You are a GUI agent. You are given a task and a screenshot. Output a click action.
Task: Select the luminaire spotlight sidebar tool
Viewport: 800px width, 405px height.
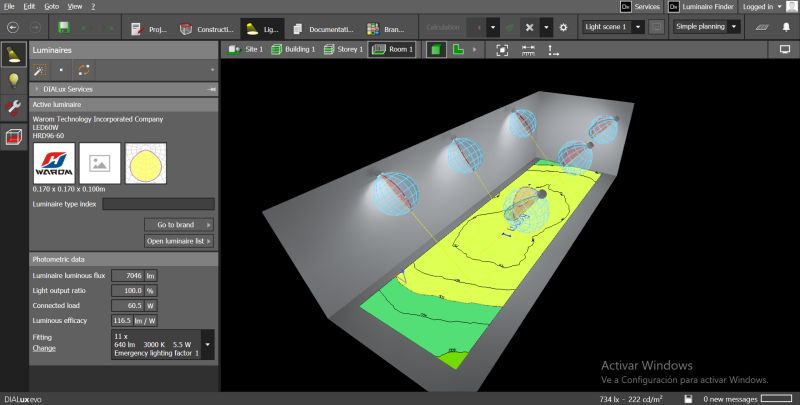tap(14, 54)
